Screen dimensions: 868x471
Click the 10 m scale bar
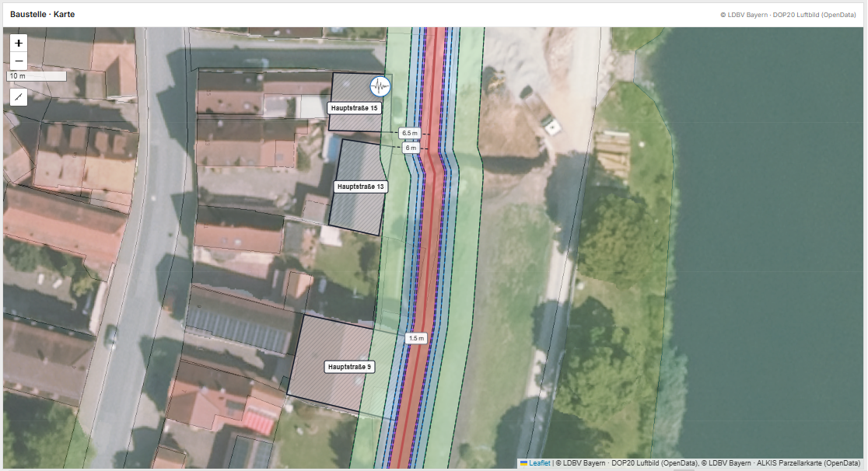tap(37, 76)
